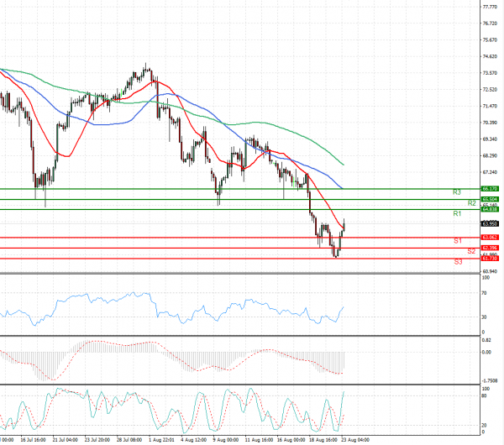Click the 69.340 price axis value
504x445 pixels.
[490, 139]
